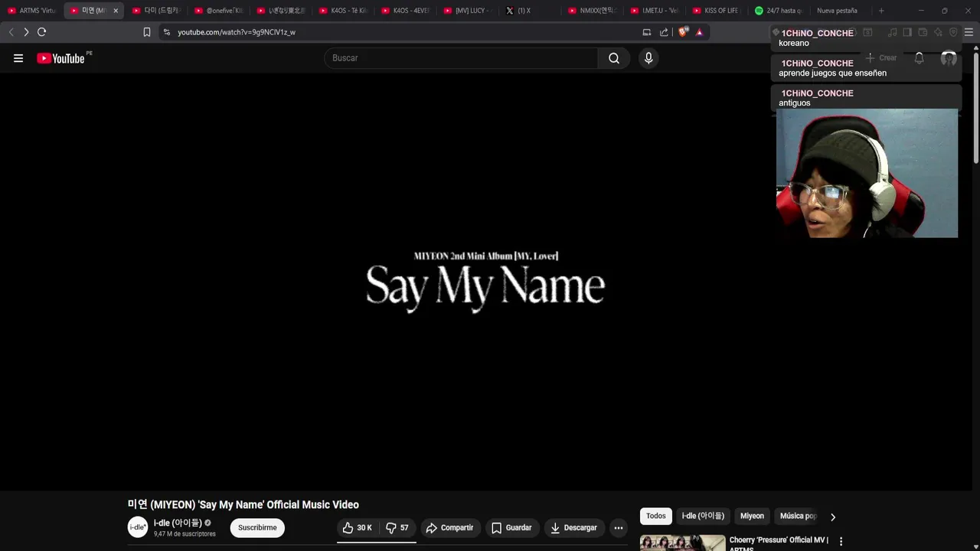Click the search magnifier button
The height and width of the screenshot is (551, 980).
tap(614, 58)
